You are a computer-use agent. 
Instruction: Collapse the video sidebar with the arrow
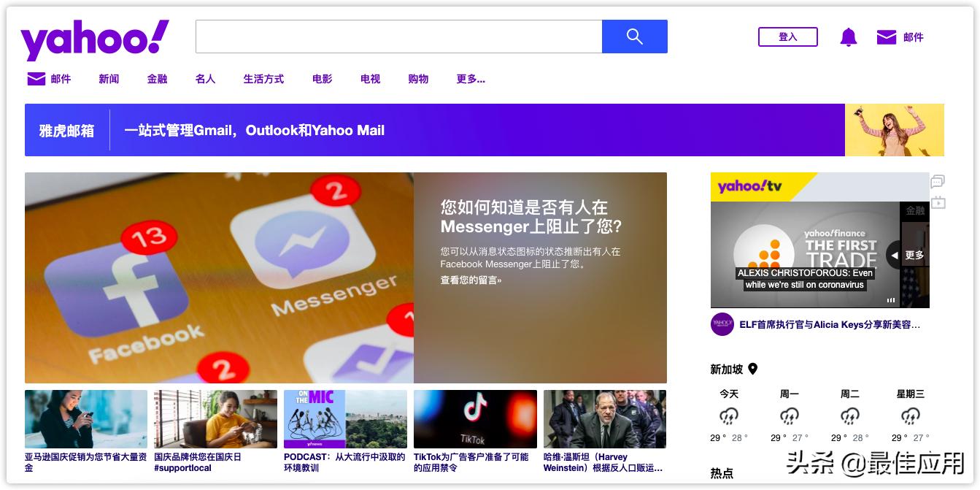(894, 255)
